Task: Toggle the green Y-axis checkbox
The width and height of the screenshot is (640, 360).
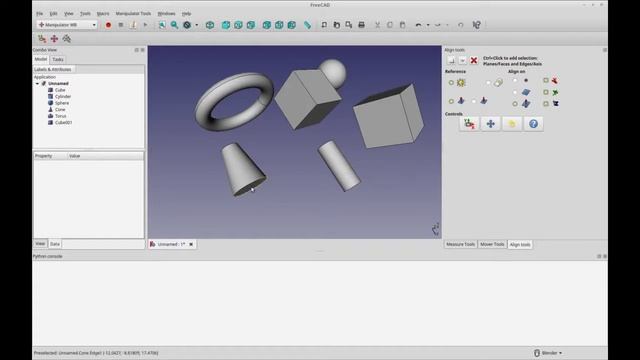Action: [546, 92]
